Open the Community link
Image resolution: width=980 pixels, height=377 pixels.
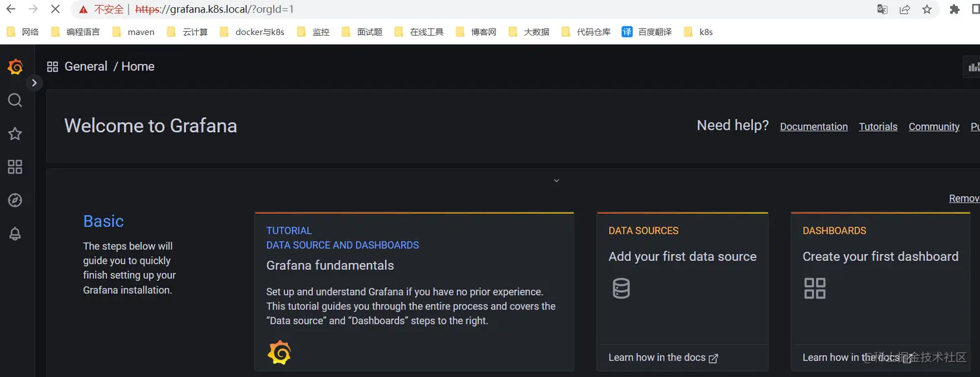[934, 126]
